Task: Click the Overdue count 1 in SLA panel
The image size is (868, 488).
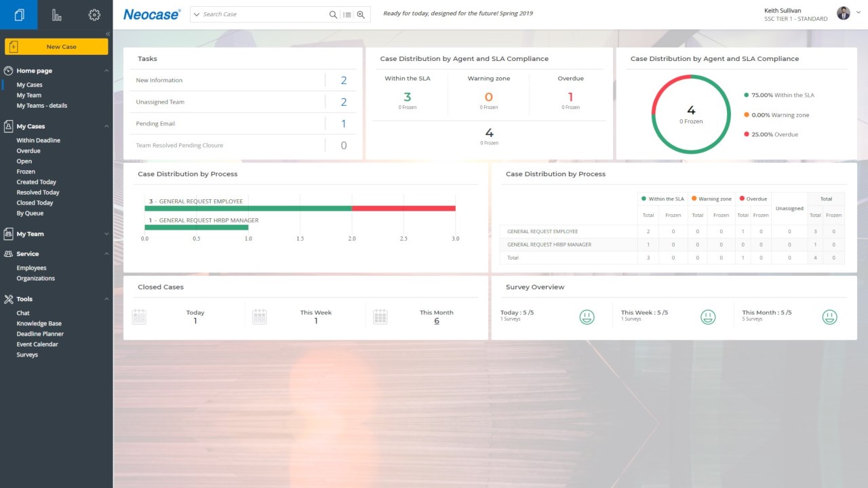Action: pos(571,97)
